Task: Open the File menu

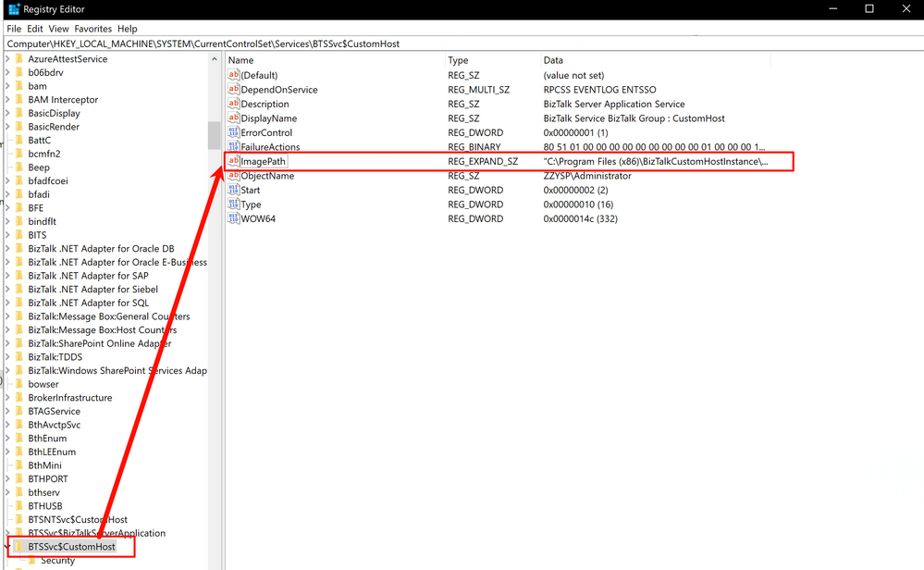Action: tap(14, 29)
